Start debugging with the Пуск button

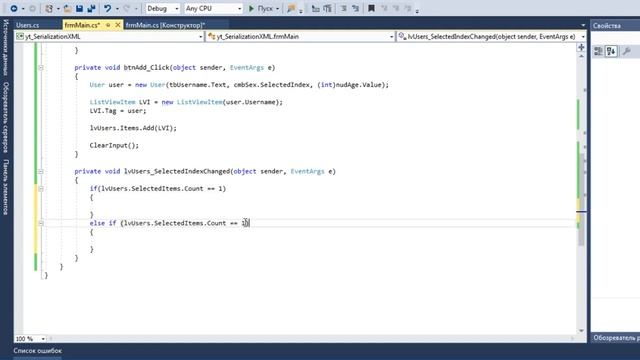pos(260,8)
